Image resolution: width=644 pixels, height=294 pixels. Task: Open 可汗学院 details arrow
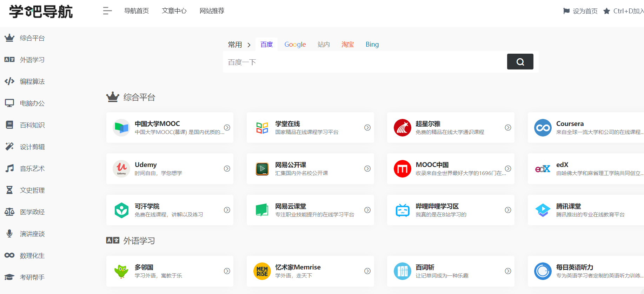tap(227, 210)
